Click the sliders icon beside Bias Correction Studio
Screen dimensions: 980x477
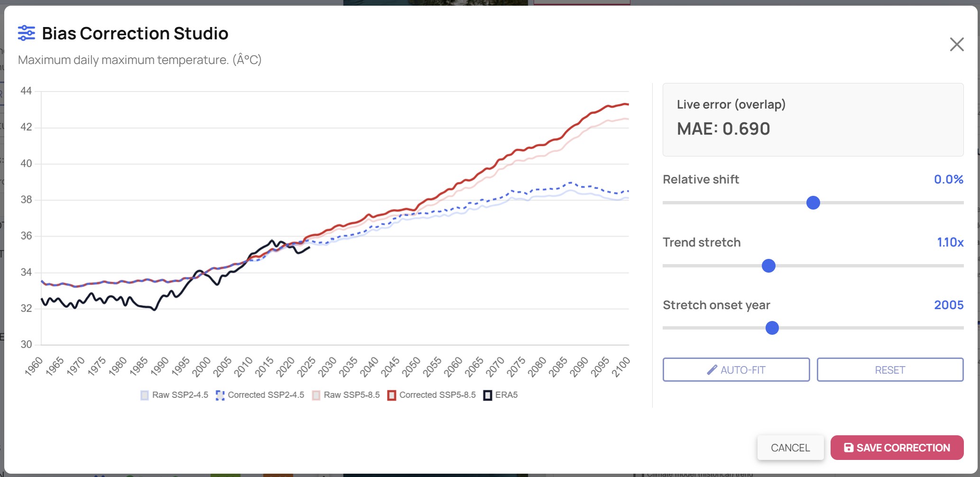(x=27, y=33)
